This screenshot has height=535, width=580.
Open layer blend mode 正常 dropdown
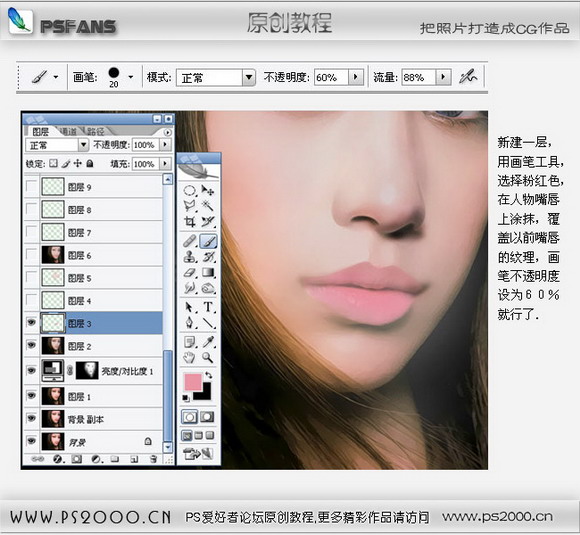pos(83,145)
